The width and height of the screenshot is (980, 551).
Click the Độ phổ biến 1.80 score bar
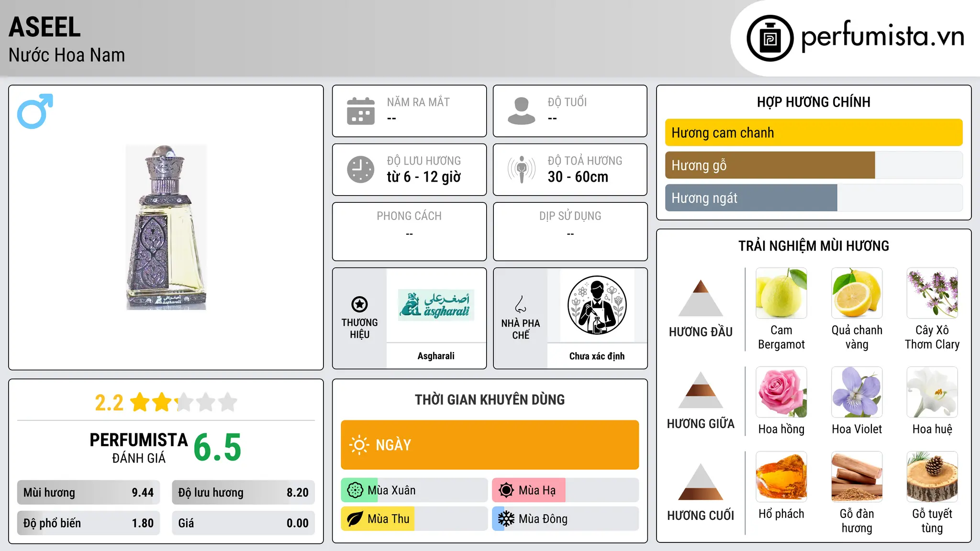tap(89, 523)
